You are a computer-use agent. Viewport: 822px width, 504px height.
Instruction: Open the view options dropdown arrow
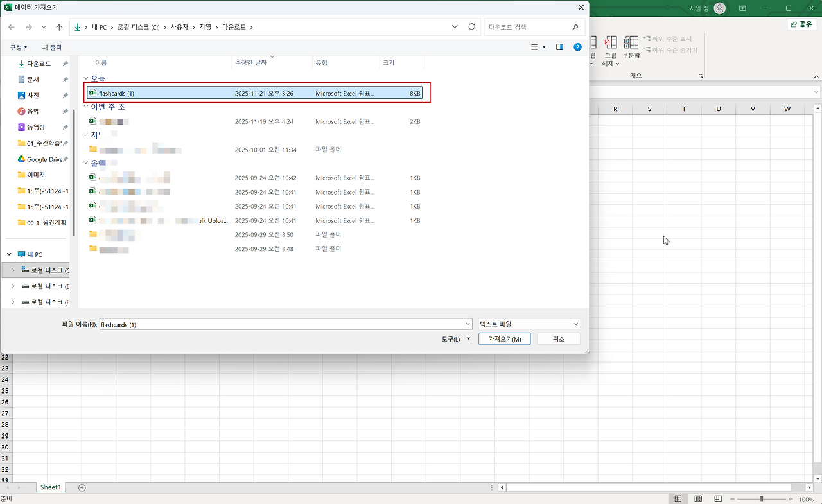(x=544, y=47)
